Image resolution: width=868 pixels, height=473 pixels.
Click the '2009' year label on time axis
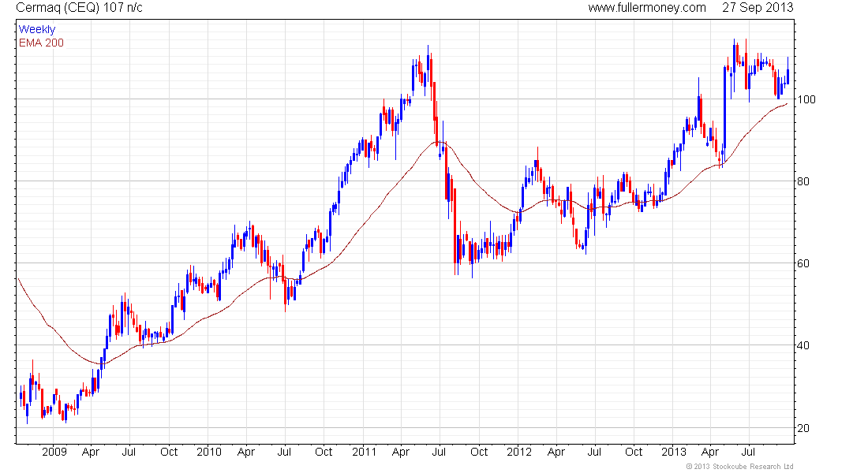54,452
